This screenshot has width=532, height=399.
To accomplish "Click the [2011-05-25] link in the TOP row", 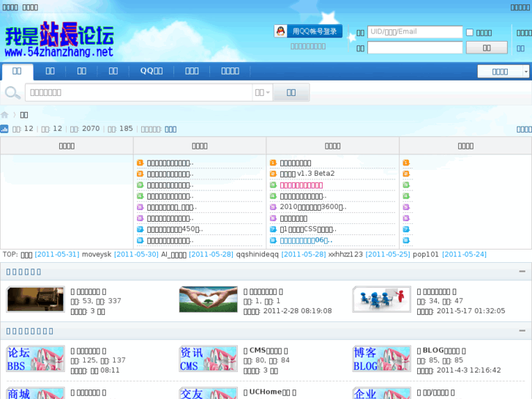I will (388, 254).
